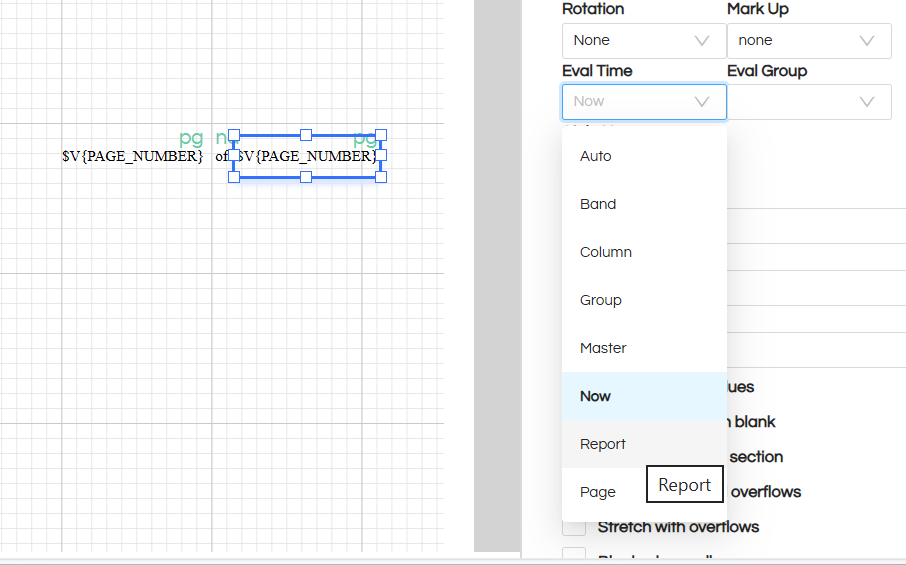Expand the Eval Group dropdown

[x=808, y=102]
